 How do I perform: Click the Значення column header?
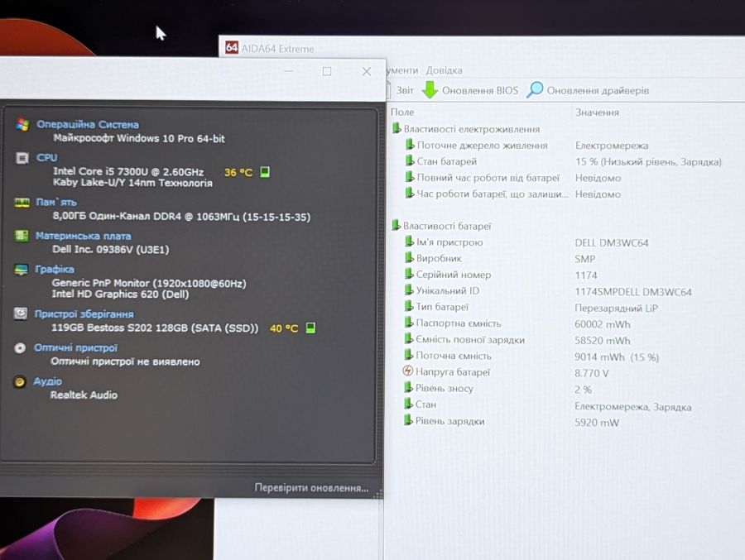click(x=597, y=112)
